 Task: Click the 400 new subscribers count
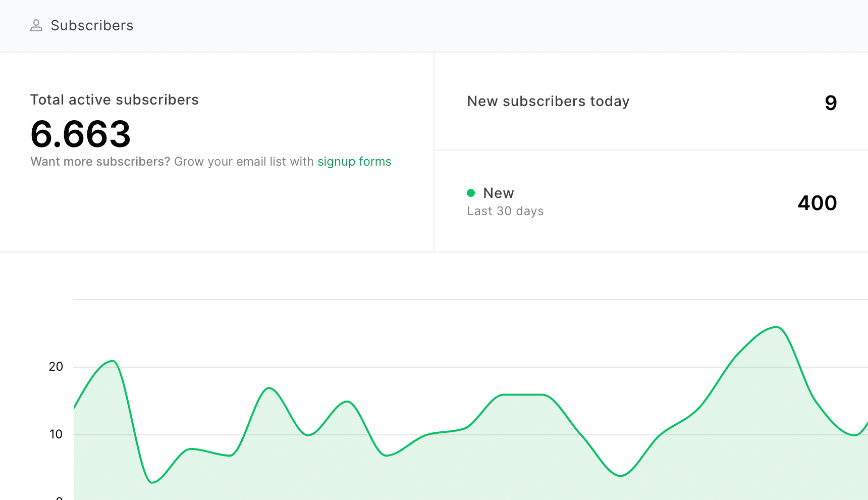(817, 203)
